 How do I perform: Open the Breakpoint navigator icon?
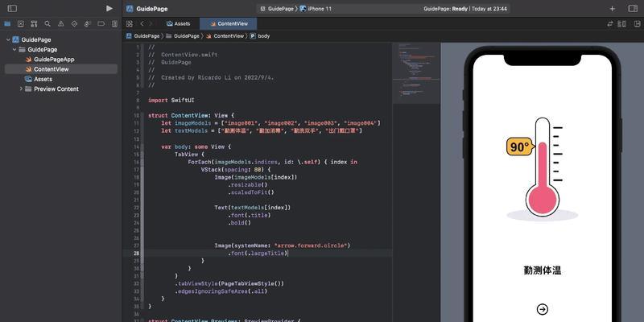click(x=101, y=24)
